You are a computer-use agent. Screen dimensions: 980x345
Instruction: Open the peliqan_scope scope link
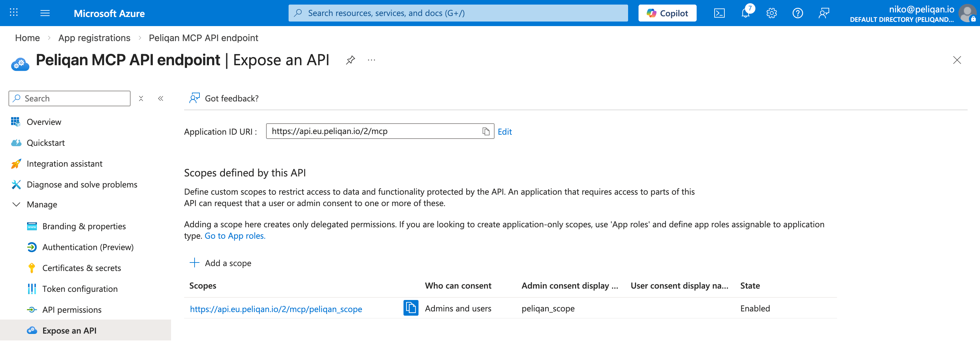[x=276, y=309]
